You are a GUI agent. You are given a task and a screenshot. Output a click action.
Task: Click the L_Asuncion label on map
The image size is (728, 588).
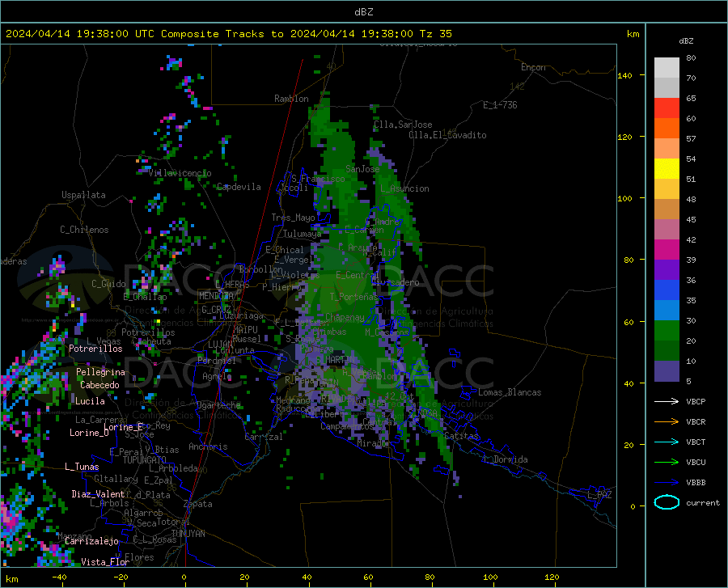(404, 188)
